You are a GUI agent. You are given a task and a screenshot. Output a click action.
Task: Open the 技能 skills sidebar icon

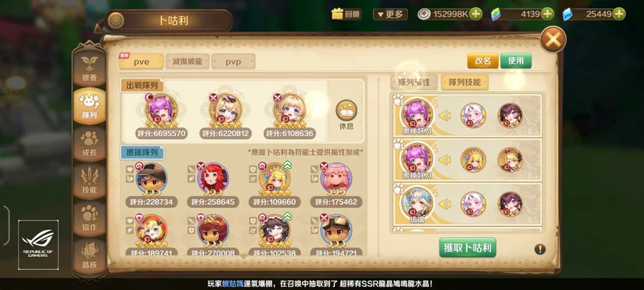tap(89, 181)
